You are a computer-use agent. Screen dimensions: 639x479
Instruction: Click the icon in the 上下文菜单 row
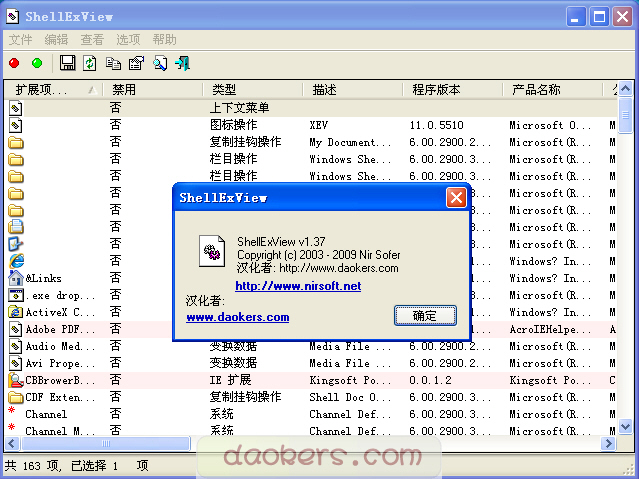pyautogui.click(x=15, y=108)
